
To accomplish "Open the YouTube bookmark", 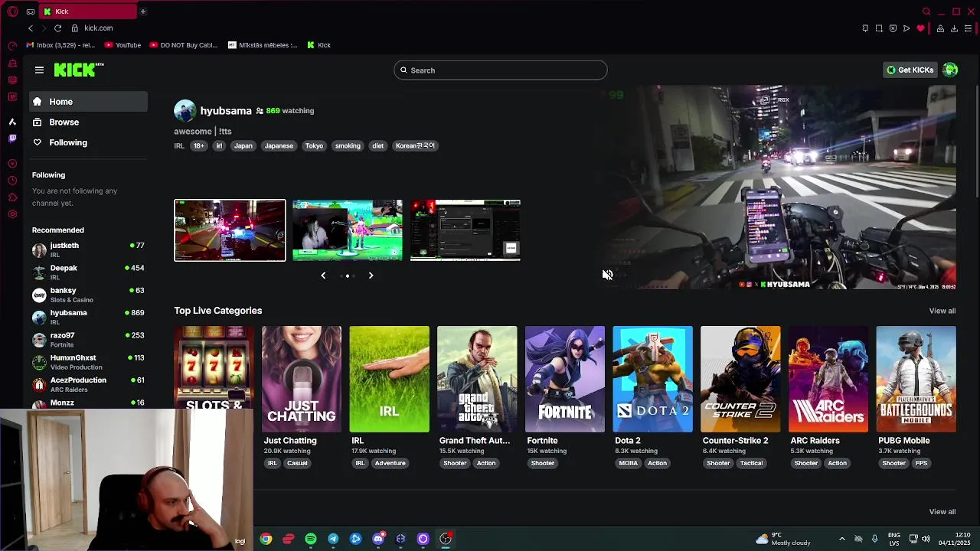I will tap(122, 45).
